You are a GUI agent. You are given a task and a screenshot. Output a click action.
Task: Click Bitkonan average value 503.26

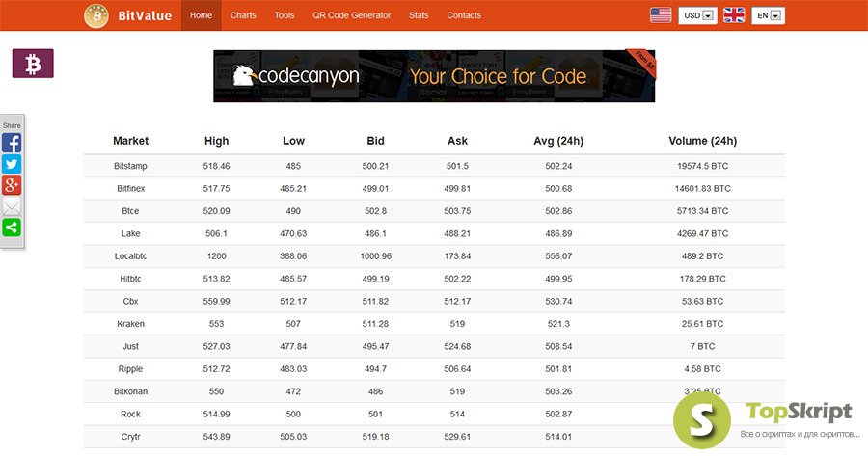point(558,391)
